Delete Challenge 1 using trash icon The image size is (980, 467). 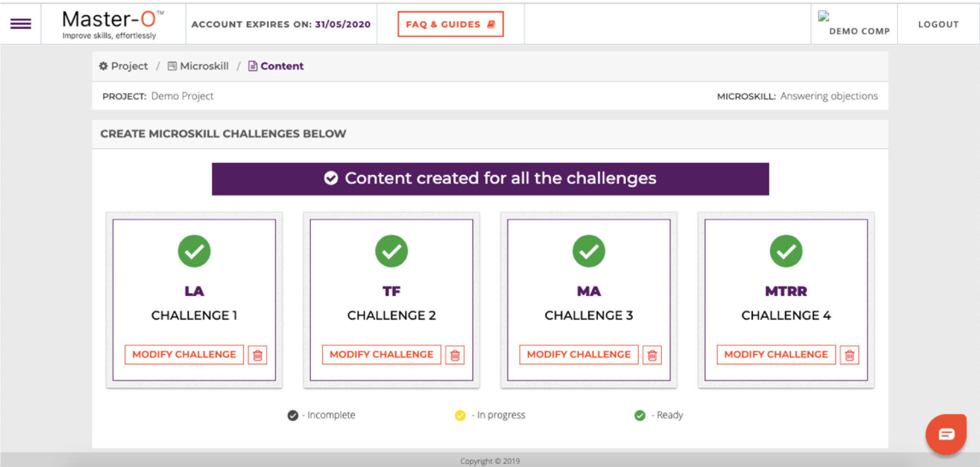pyautogui.click(x=257, y=355)
